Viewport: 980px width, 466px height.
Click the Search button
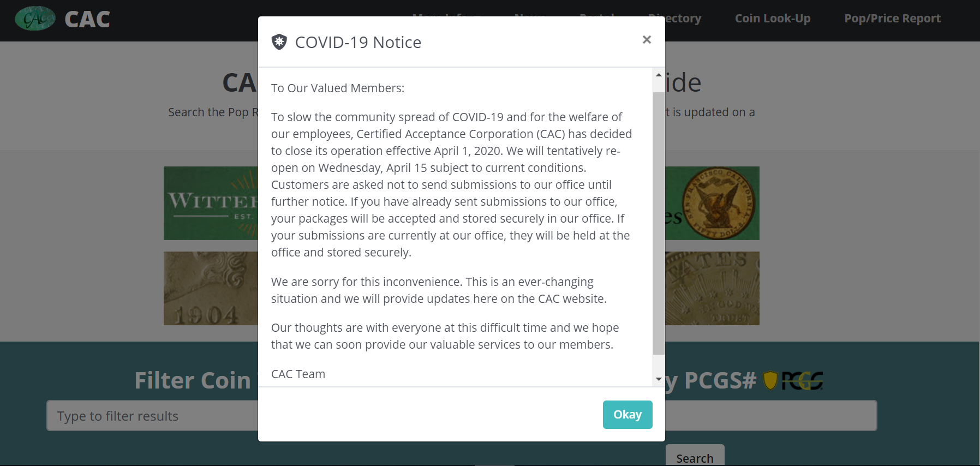(x=695, y=455)
